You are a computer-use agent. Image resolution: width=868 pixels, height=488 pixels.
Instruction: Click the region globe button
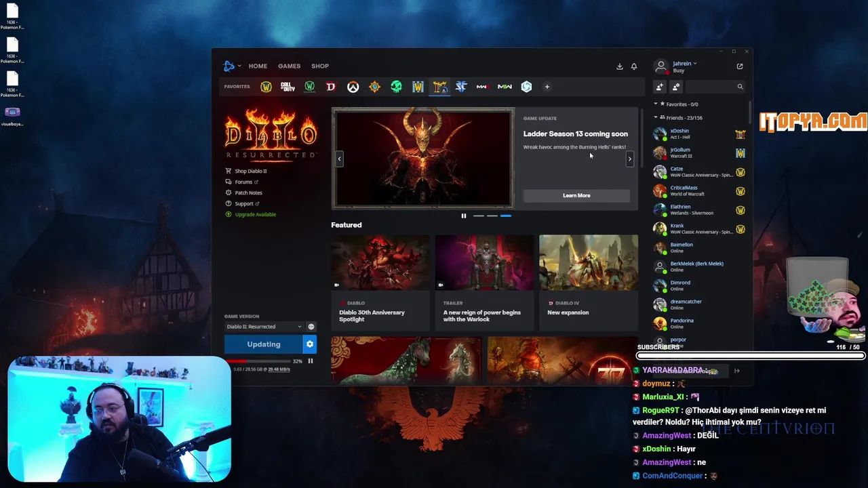coord(311,327)
